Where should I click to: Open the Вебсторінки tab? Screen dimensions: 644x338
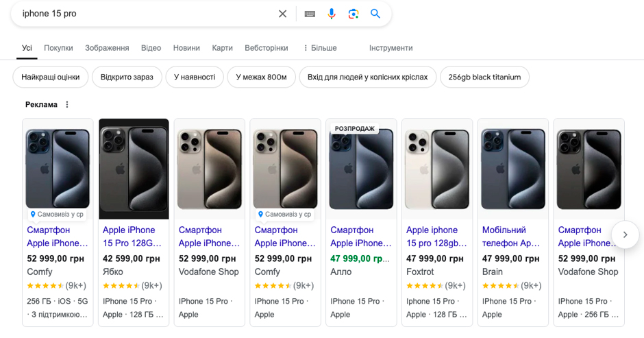click(266, 48)
